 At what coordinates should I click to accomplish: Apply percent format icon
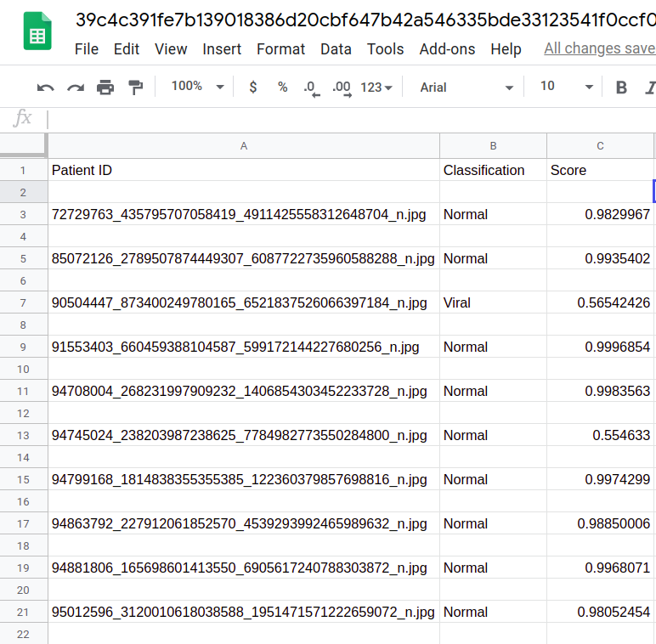(x=283, y=87)
